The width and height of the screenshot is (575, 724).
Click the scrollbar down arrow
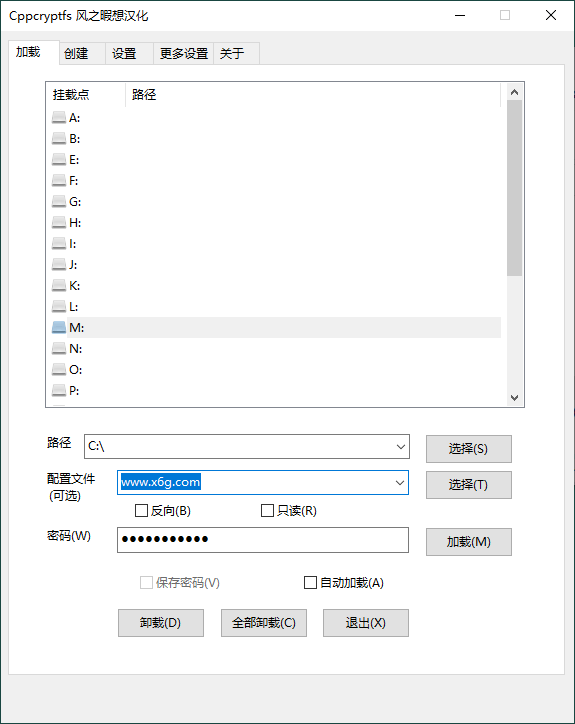point(514,398)
